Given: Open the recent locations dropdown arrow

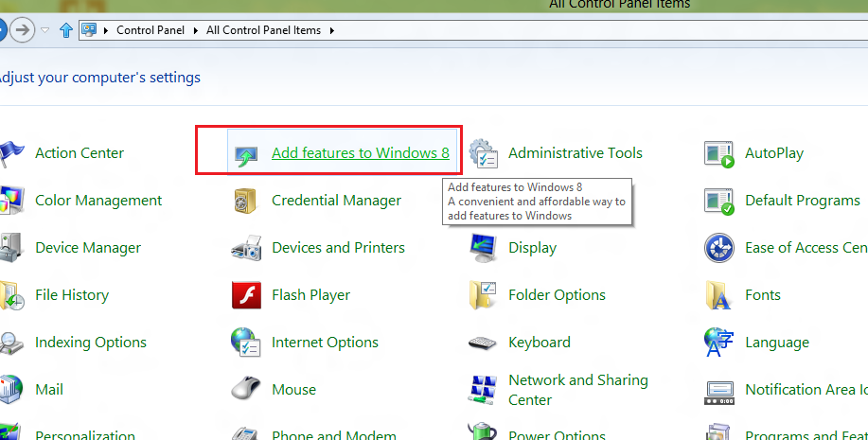Looking at the screenshot, I should (45, 30).
